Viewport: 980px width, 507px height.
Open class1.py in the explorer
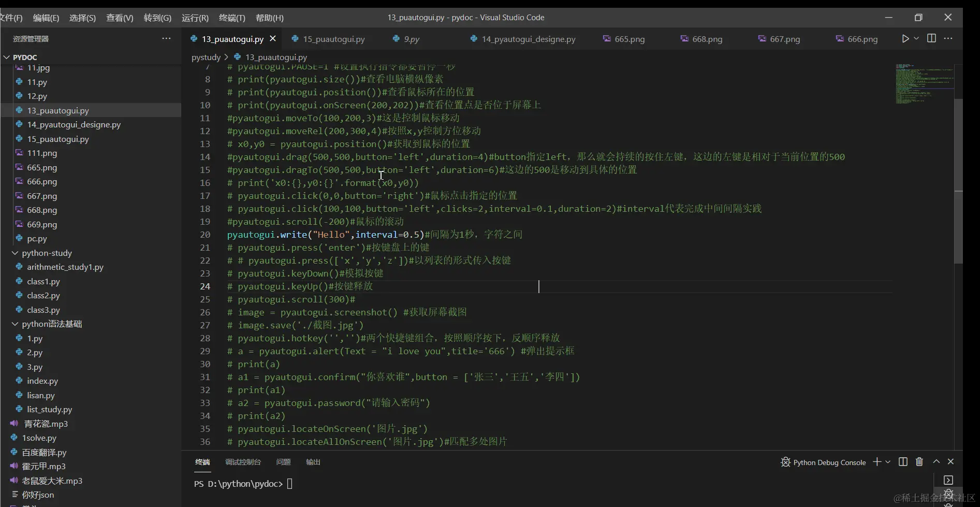click(x=43, y=281)
